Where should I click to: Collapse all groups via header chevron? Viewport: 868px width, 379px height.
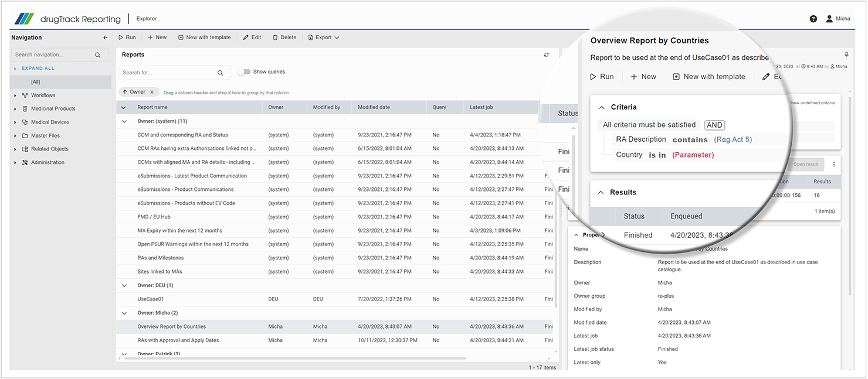pos(123,108)
